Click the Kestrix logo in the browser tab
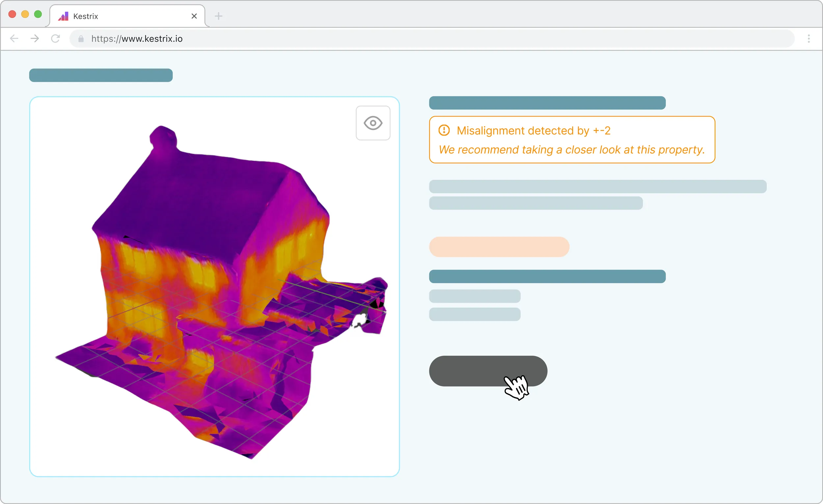Viewport: 823px width, 504px height. click(x=64, y=16)
